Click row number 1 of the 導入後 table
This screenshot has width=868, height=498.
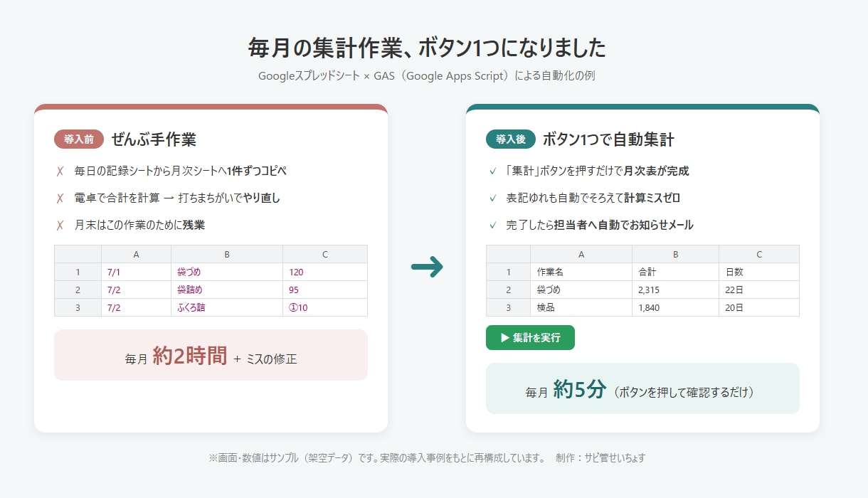(508, 272)
